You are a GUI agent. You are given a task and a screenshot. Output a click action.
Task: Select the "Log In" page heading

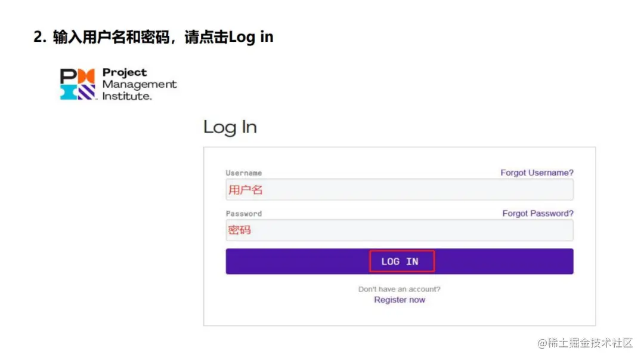[x=230, y=127]
